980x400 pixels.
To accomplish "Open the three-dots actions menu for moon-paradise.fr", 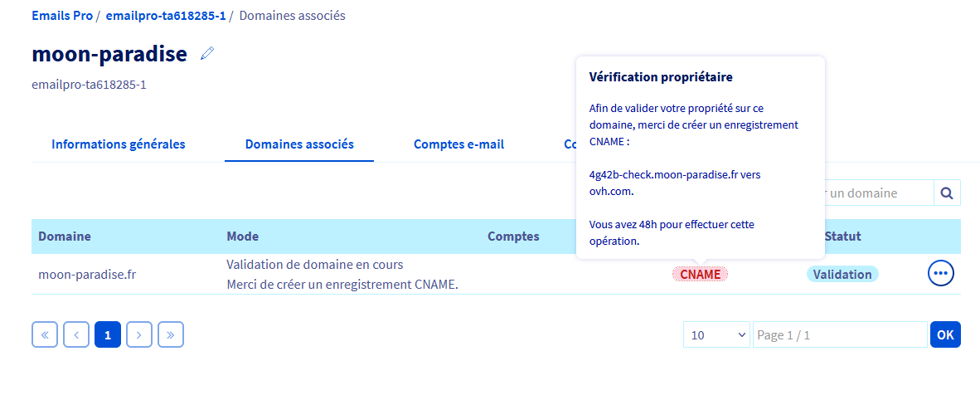I will (x=941, y=273).
